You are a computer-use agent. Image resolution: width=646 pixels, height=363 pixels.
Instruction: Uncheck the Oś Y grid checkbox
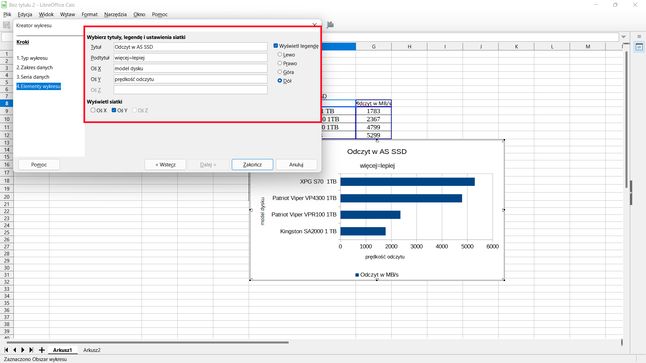[114, 110]
